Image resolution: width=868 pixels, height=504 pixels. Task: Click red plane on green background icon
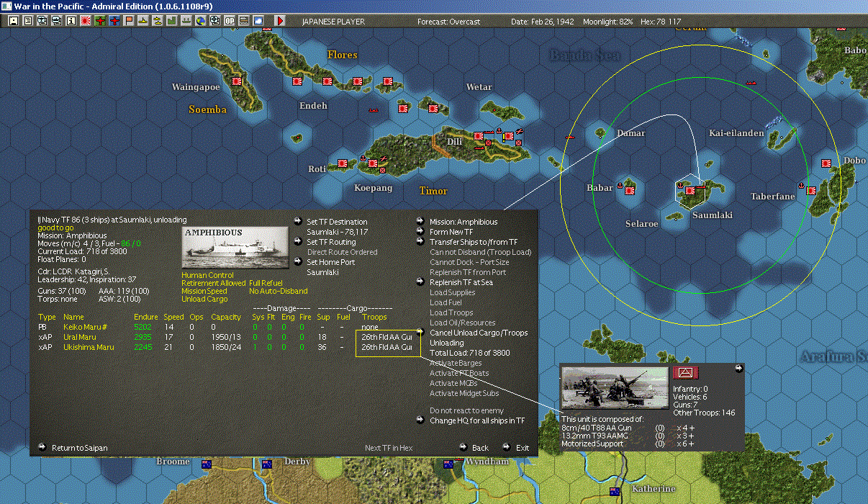[x=100, y=22]
